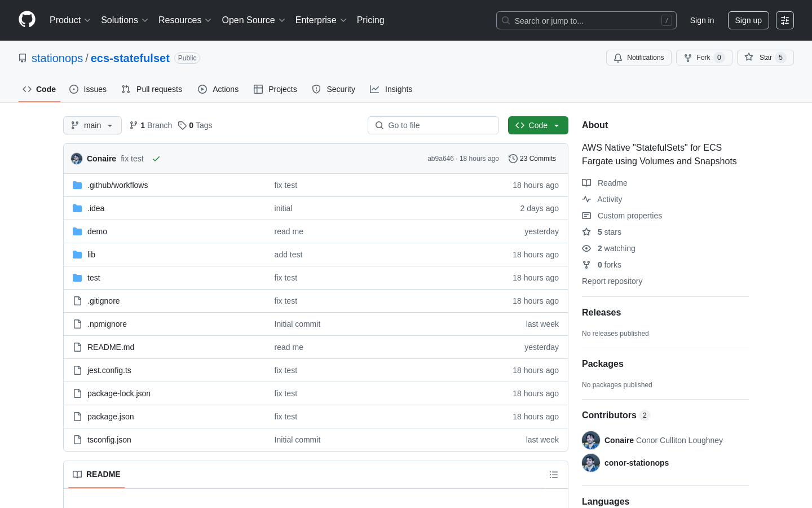The image size is (812, 508).
Task: Open Conaire avatar in latest commit row
Action: click(77, 159)
